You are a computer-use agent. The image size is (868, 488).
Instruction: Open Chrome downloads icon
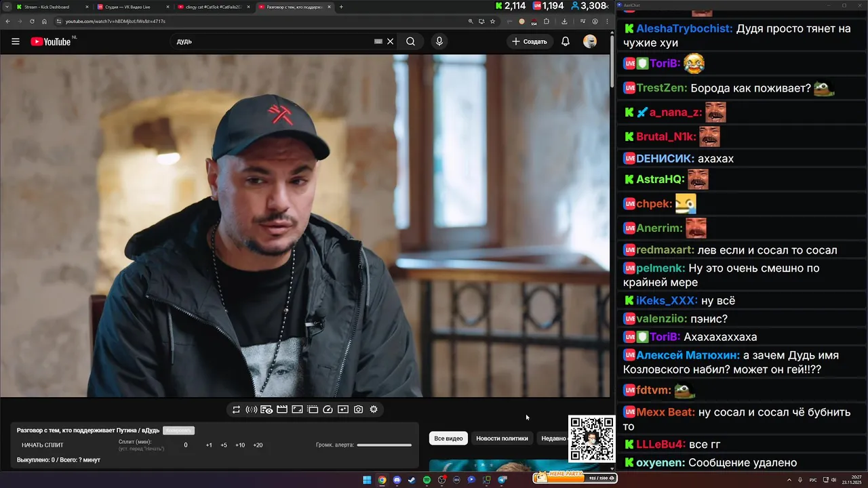(x=564, y=21)
